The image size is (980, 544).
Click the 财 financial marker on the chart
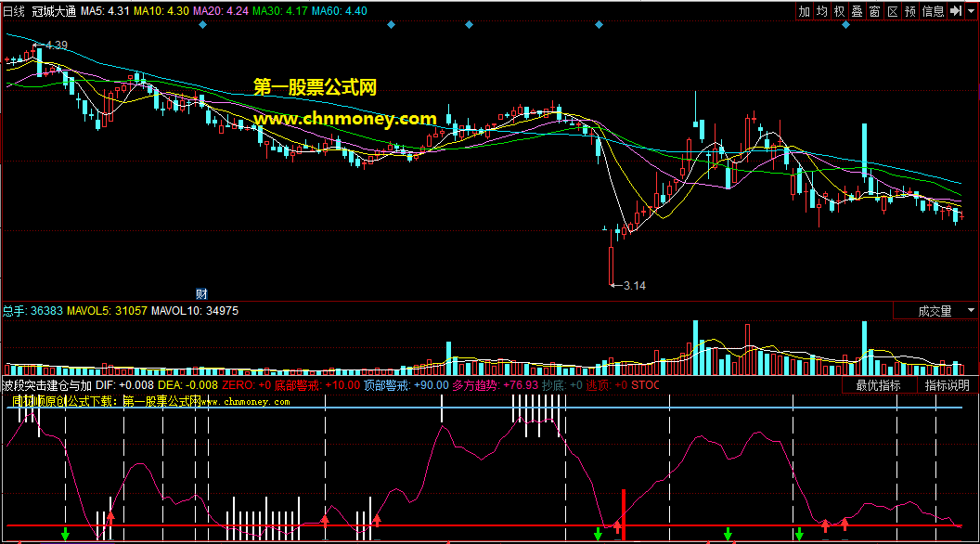click(201, 294)
